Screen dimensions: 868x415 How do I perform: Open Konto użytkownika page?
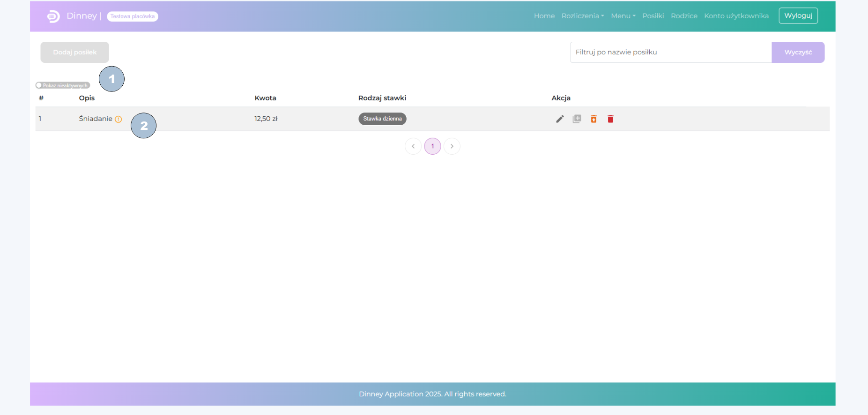[x=736, y=16]
